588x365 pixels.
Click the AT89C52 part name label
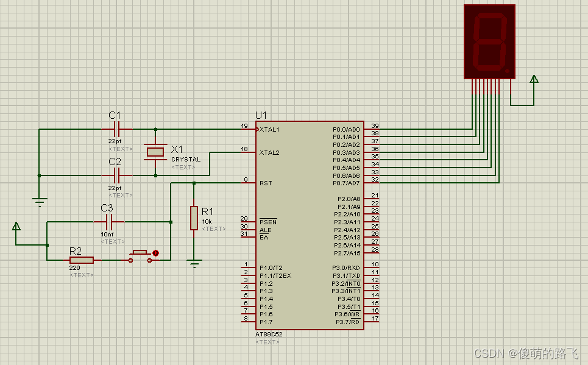269,335
